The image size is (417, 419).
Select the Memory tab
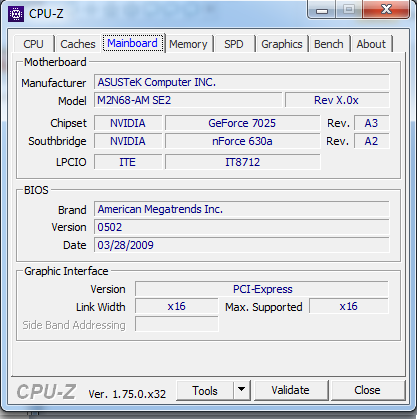coord(188,44)
